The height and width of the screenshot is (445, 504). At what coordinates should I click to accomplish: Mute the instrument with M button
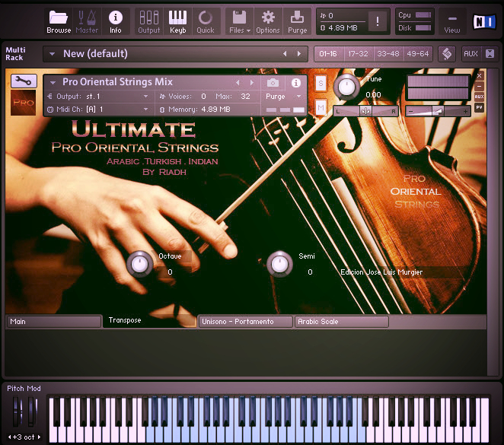tap(321, 107)
